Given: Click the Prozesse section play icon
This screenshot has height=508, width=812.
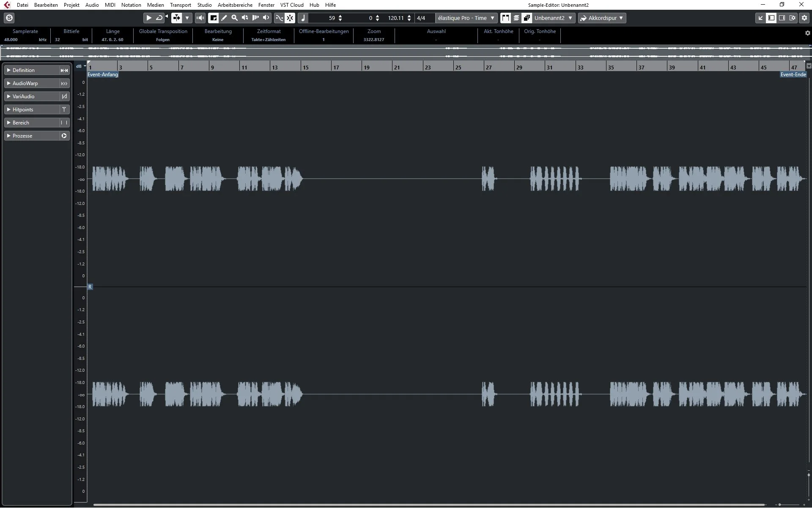Looking at the screenshot, I should click(x=64, y=136).
